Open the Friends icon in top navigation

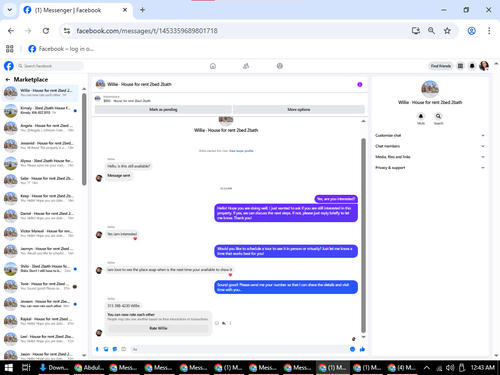246,66
